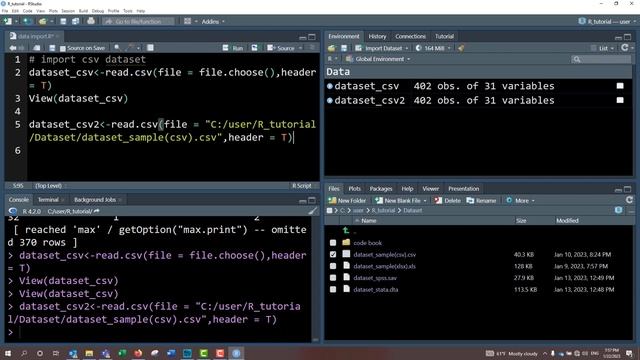Open the R_tutorial project dropdown

click(607, 21)
